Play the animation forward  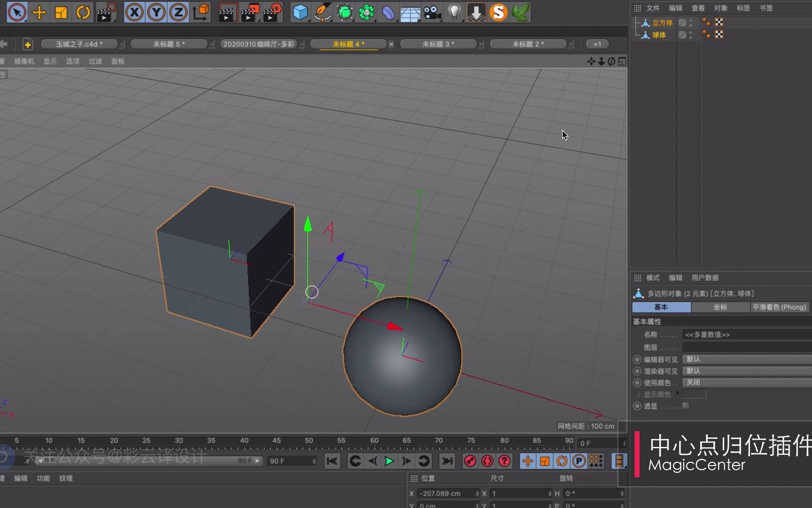click(x=390, y=461)
